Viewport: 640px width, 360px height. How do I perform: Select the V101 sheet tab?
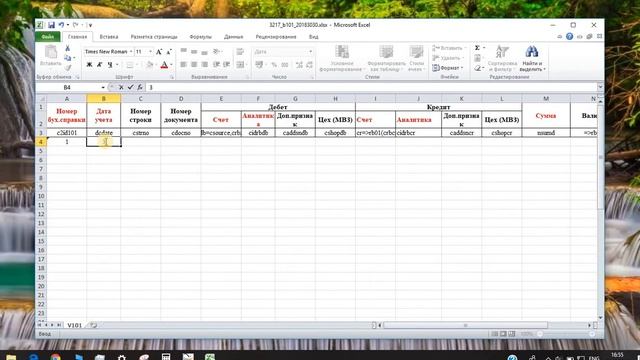coord(75,325)
